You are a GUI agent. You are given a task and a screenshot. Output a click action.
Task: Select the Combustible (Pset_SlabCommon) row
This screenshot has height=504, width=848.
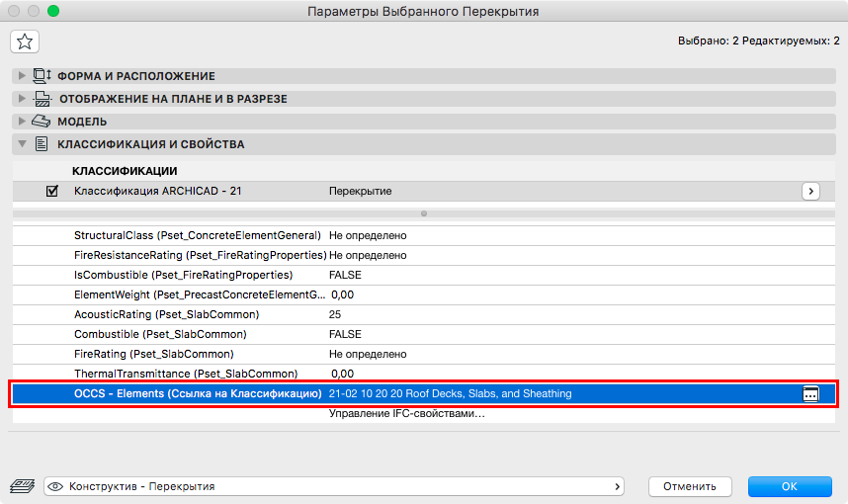[424, 334]
